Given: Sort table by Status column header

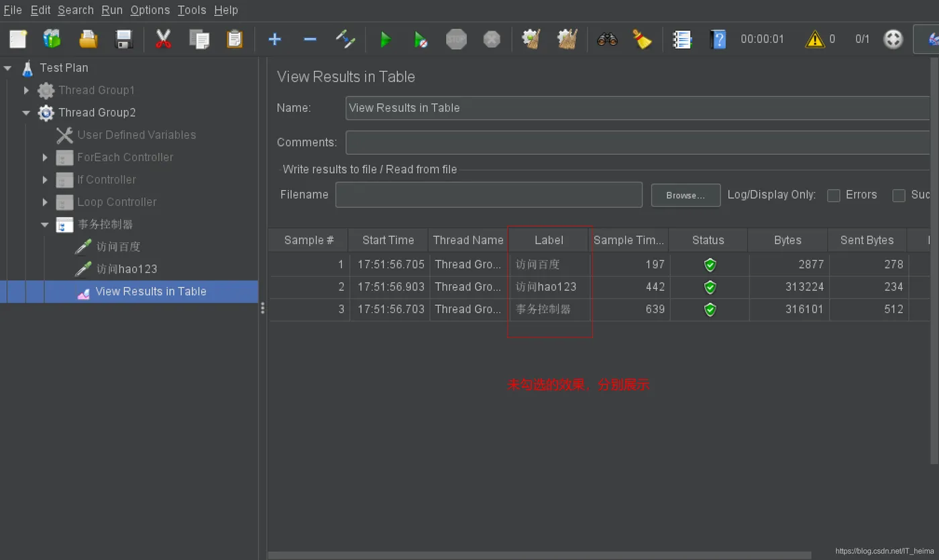Looking at the screenshot, I should coord(708,240).
